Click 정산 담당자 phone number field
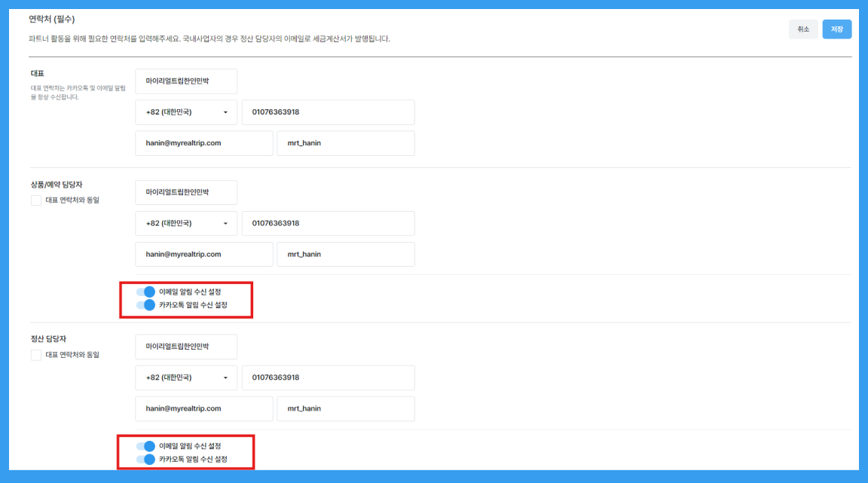Screen dimensions: 868x483 tap(328, 378)
